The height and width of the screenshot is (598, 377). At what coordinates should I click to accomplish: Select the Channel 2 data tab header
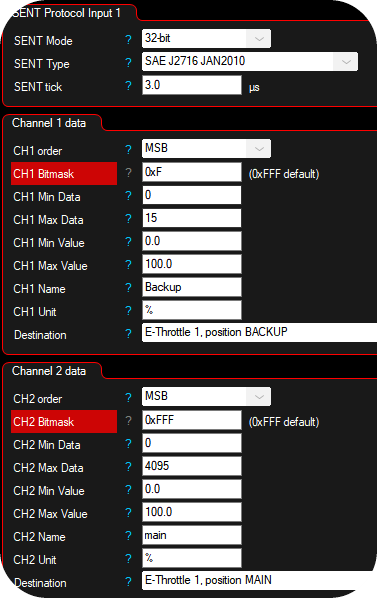pos(49,371)
